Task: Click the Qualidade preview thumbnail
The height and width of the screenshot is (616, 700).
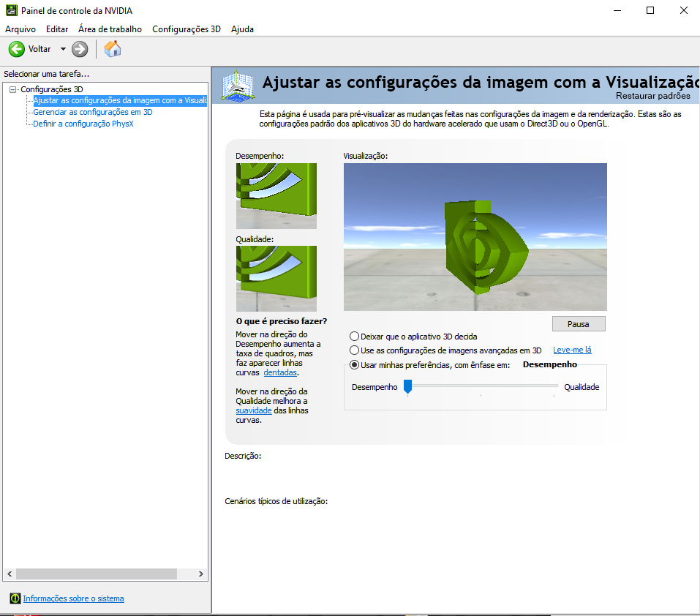Action: click(x=276, y=279)
